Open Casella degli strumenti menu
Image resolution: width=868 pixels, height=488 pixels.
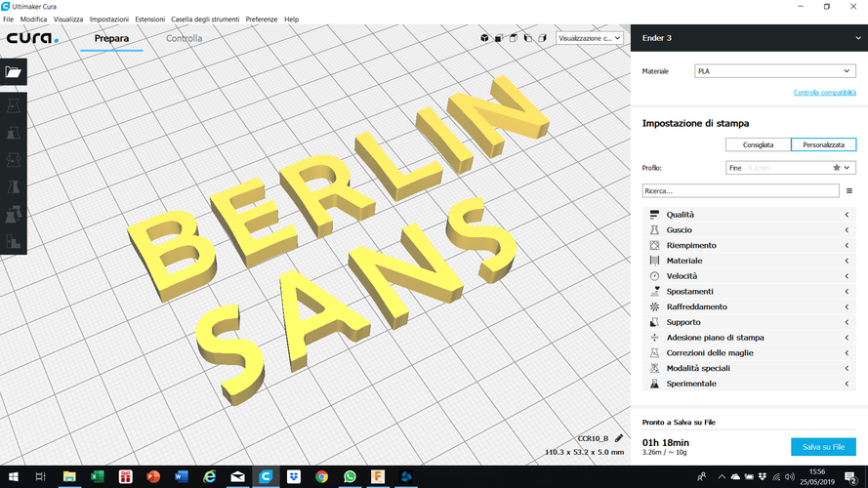(x=205, y=20)
